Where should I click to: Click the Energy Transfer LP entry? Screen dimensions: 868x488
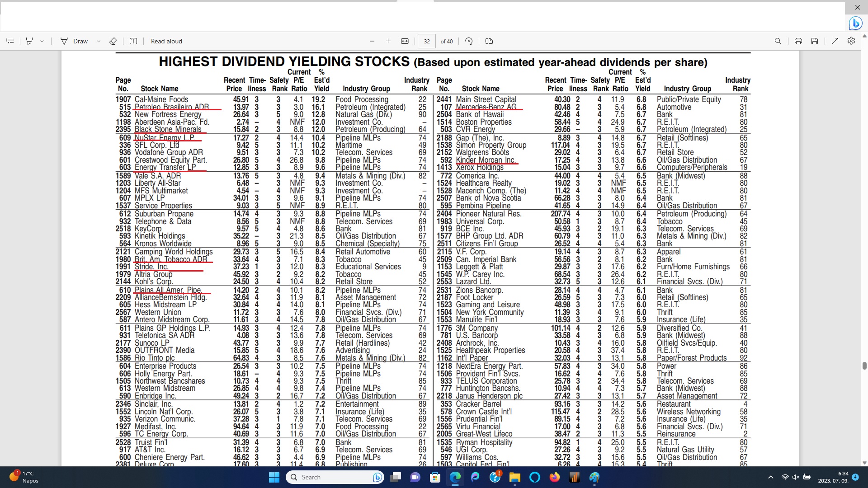click(x=165, y=167)
